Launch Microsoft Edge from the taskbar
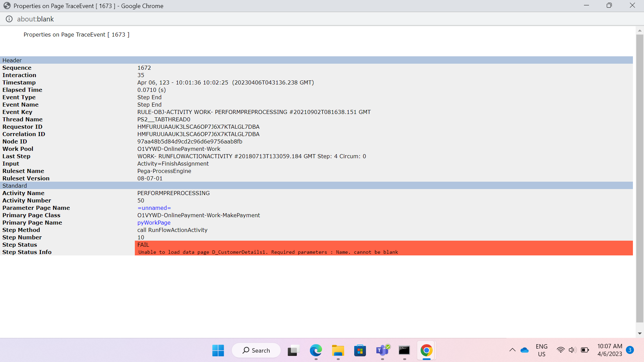 315,351
